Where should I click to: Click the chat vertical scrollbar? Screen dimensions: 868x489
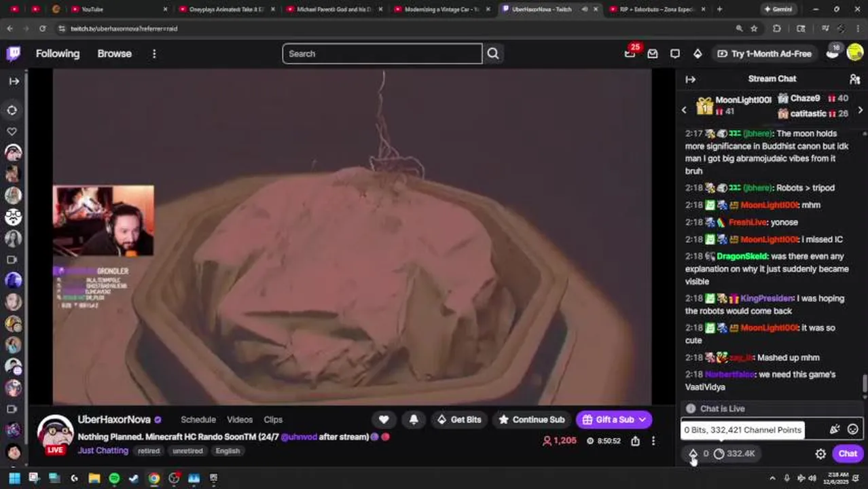865,384
